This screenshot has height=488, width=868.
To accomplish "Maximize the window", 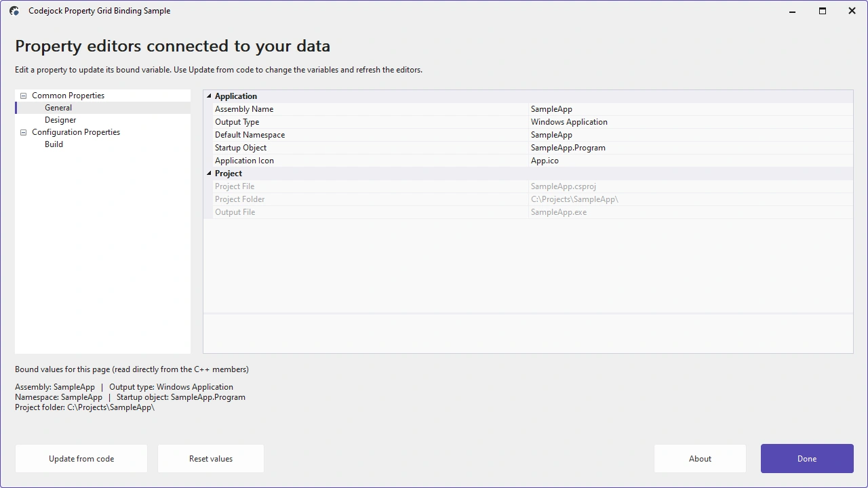I will point(823,11).
